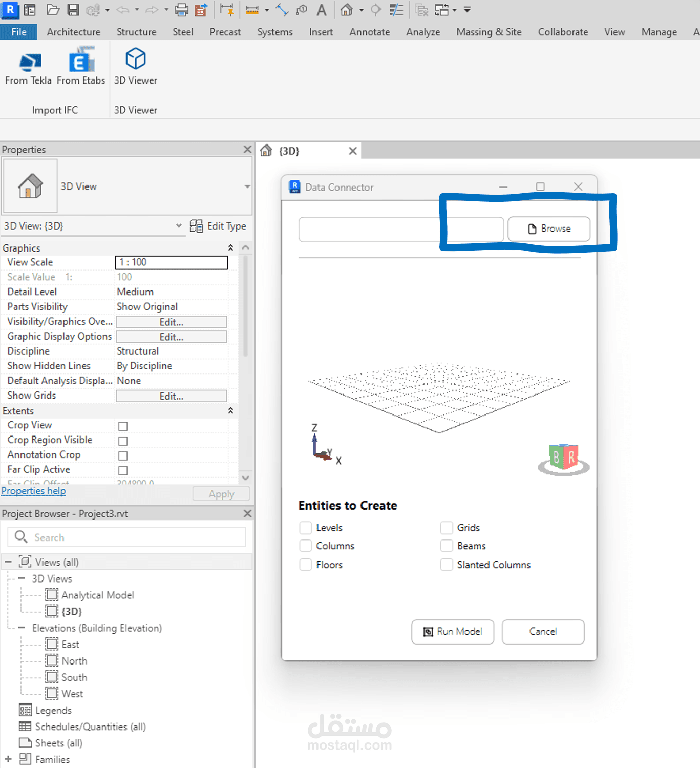Click the Project Browser toggle icon beside R

pyautogui.click(x=30, y=9)
